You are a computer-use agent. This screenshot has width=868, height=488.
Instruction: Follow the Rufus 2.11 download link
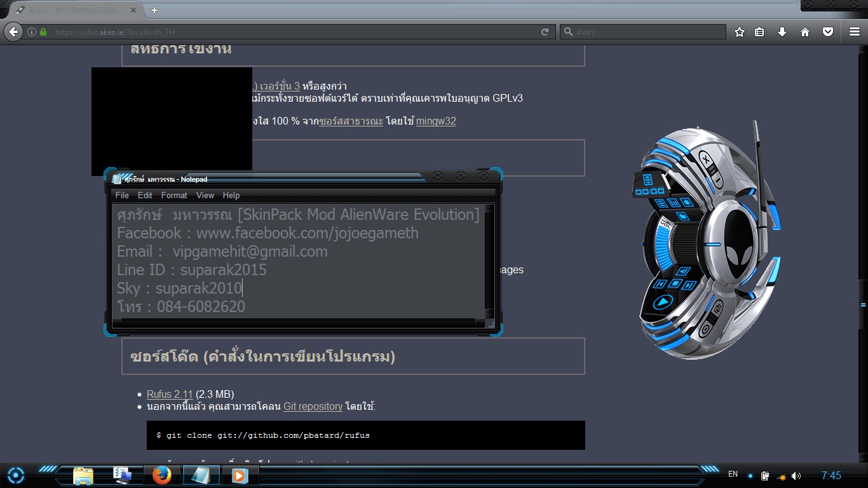click(x=170, y=394)
